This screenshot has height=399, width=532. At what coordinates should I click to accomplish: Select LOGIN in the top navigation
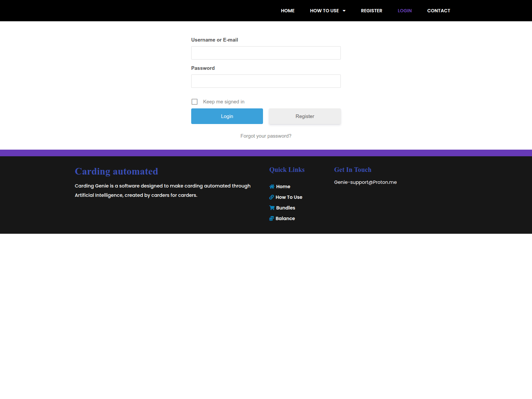pos(405,11)
